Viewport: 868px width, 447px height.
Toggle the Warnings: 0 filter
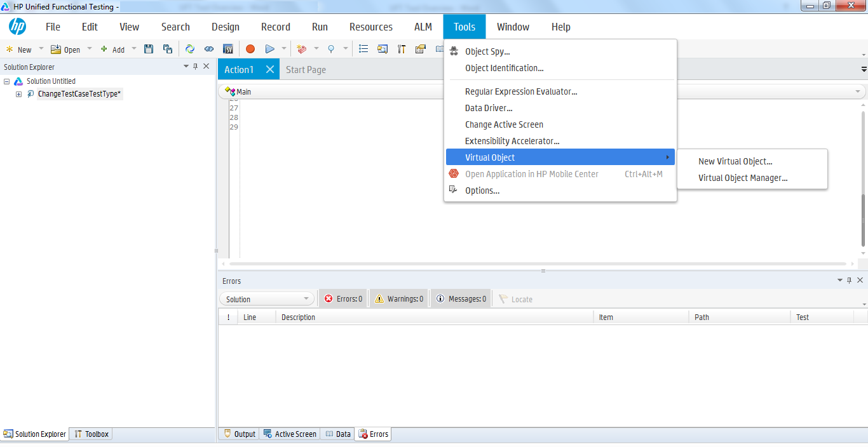coord(398,298)
